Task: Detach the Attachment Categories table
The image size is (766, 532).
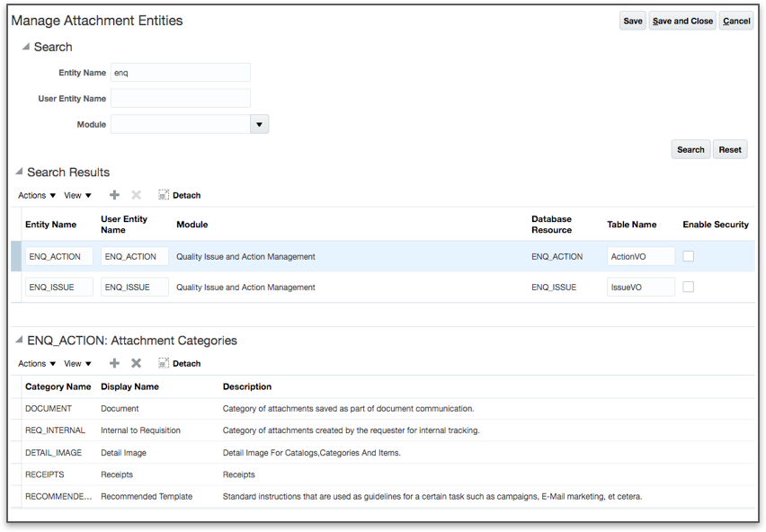Action: (179, 363)
